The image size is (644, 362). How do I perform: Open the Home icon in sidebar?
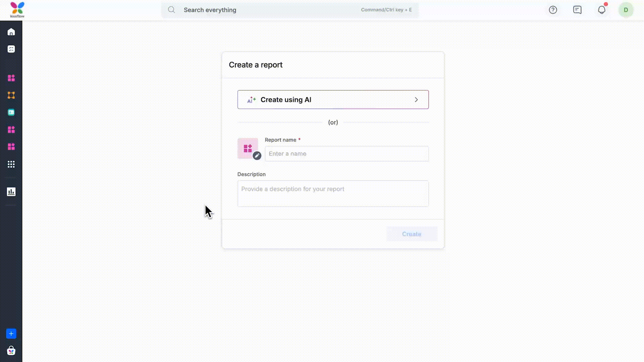pos(11,32)
